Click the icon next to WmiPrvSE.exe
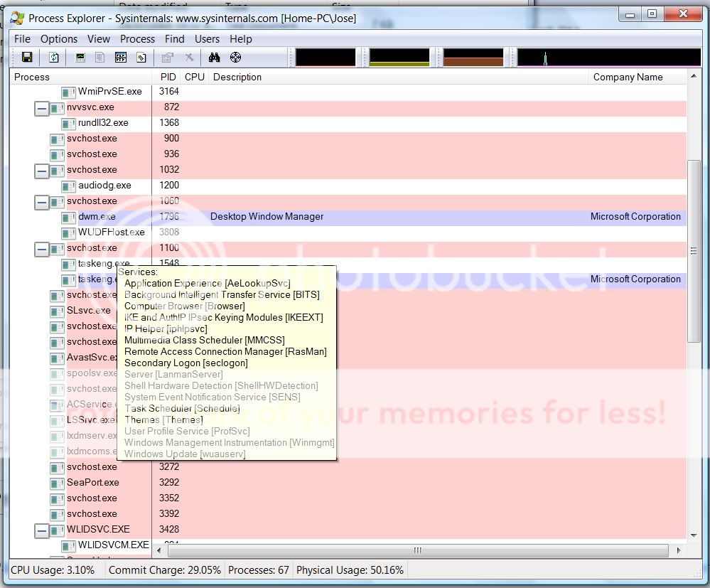 (68, 92)
